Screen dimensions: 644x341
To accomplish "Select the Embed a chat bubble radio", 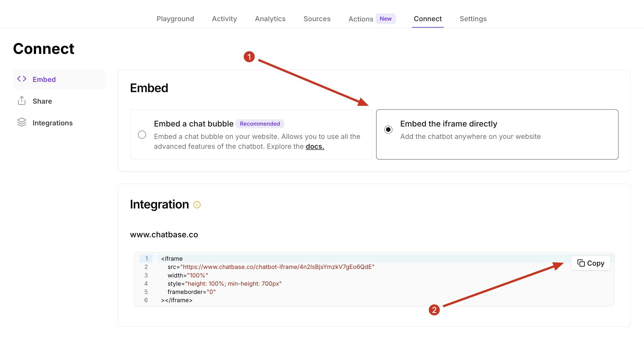I will click(x=142, y=135).
